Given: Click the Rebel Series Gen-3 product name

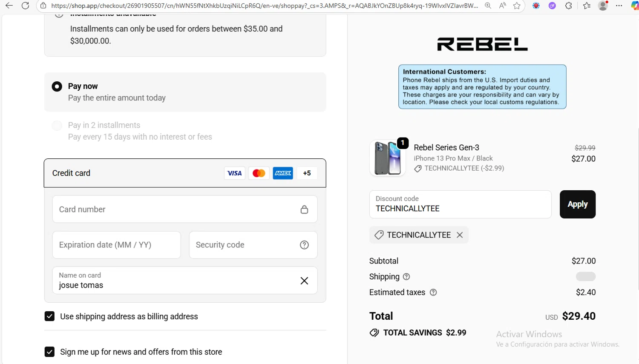Looking at the screenshot, I should point(446,147).
